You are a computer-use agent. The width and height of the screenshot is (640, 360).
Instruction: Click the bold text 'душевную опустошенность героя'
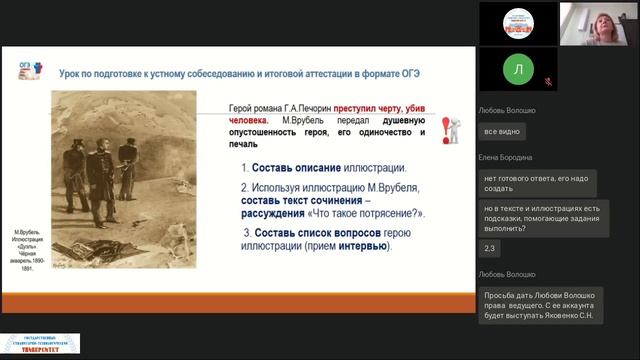pyautogui.click(x=327, y=126)
